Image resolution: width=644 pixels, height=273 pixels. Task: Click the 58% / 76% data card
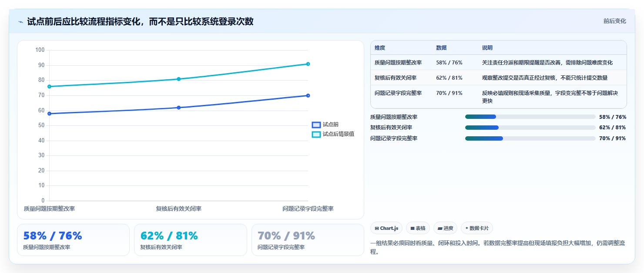click(73, 240)
